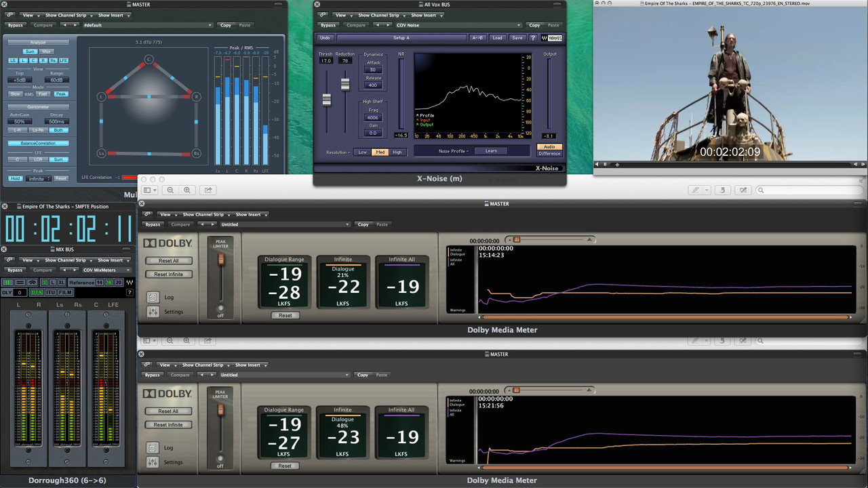Screen dimensions: 868x488
Task: Toggle the Peak mode button in analyzer
Action: (x=61, y=94)
